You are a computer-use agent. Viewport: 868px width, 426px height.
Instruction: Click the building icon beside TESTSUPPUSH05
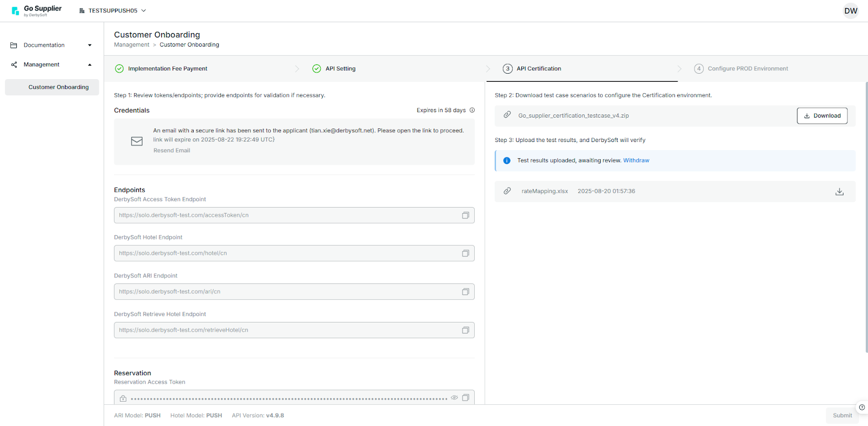click(82, 11)
